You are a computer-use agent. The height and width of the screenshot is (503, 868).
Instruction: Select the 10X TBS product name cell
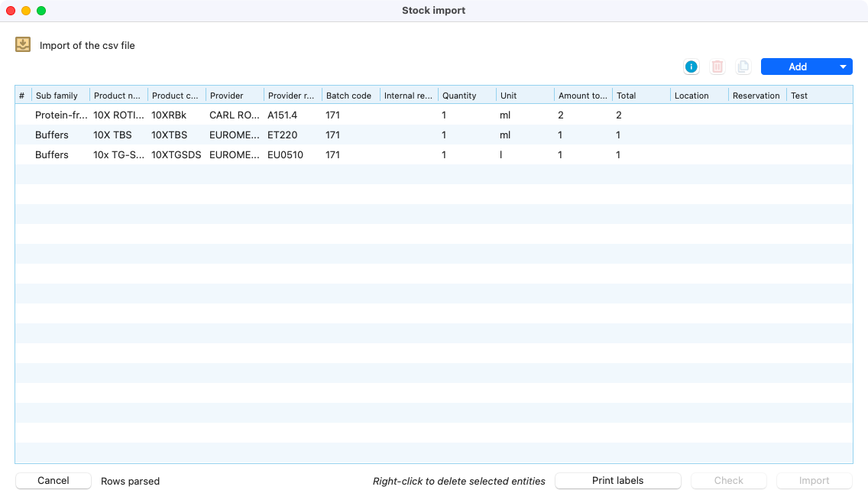click(118, 135)
